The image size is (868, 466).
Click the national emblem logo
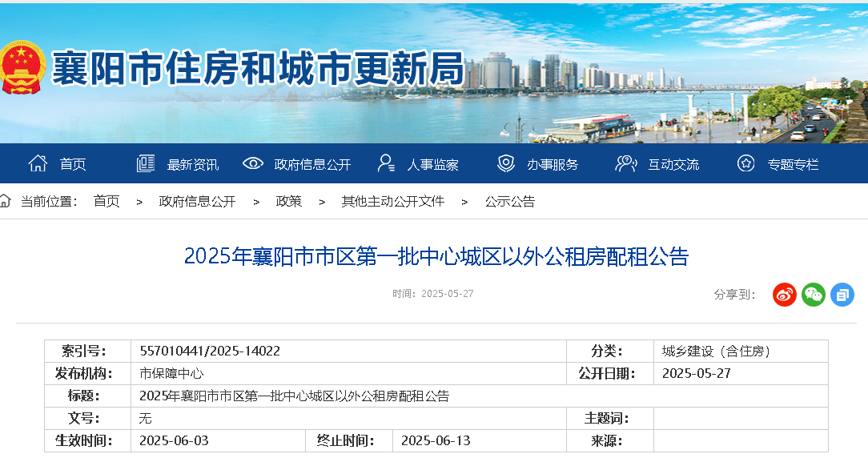22,69
